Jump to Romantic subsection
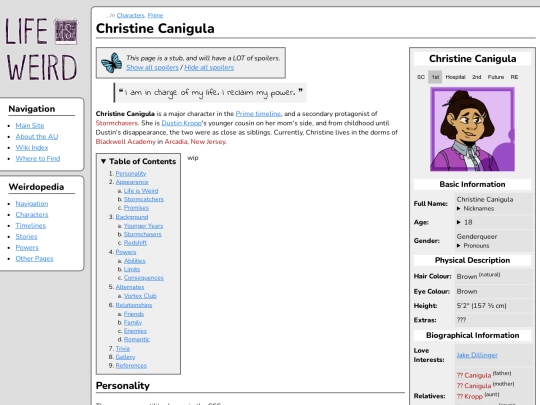This screenshot has width=540, height=405. pyautogui.click(x=137, y=340)
